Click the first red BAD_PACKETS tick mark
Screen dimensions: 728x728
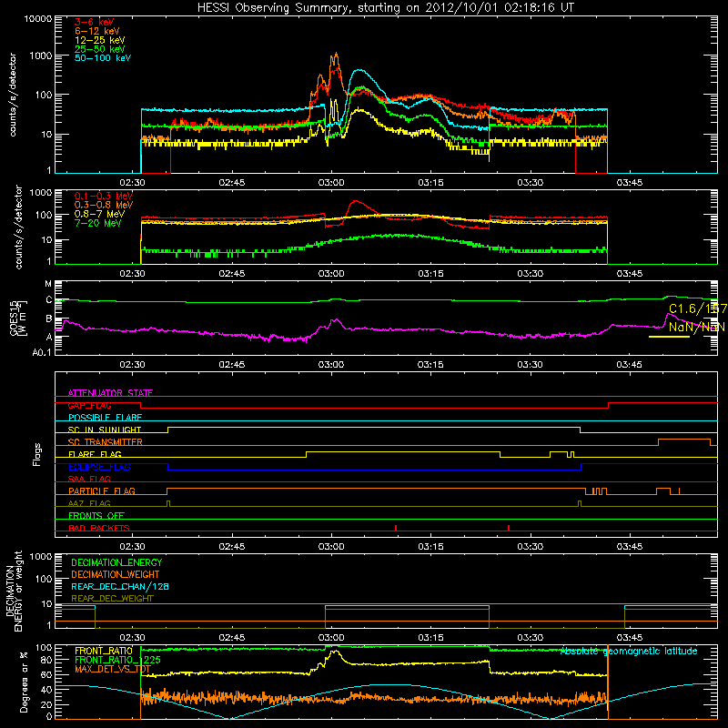396,528
